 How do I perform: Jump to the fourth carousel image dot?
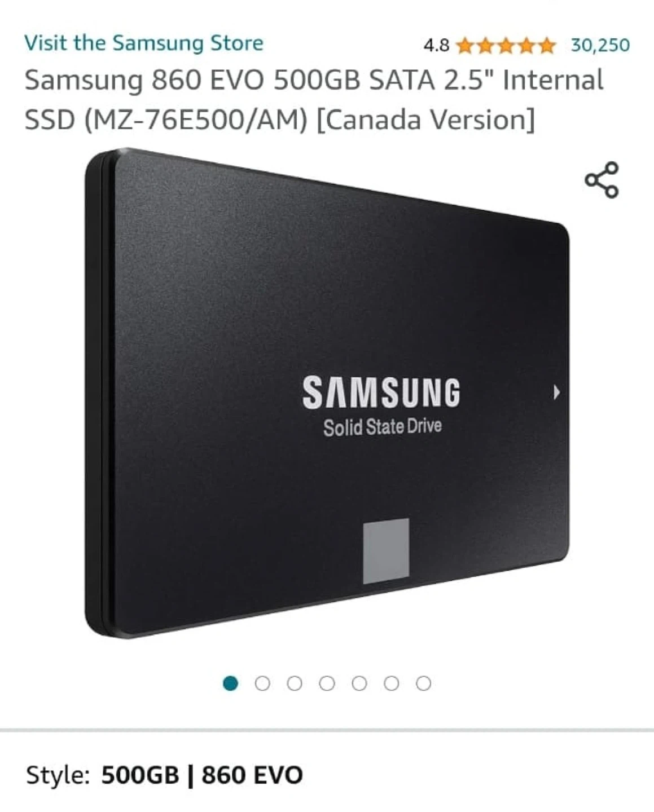pos(327,683)
